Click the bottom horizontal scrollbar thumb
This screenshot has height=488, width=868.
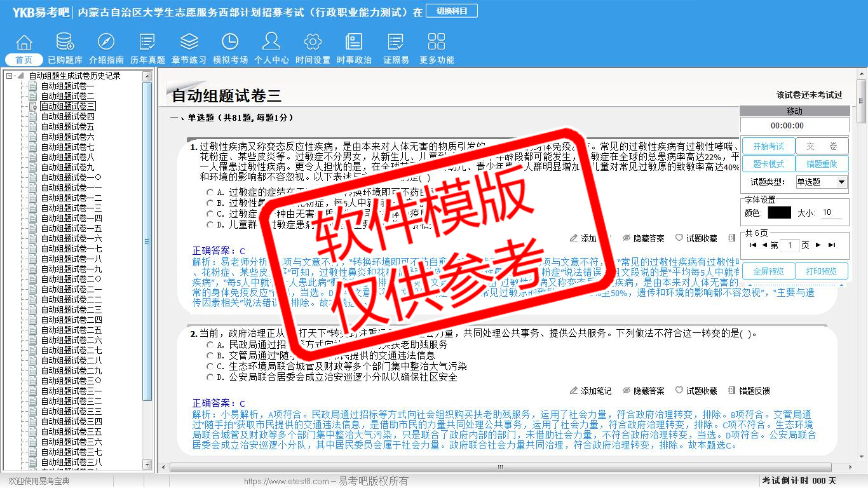tap(500, 468)
